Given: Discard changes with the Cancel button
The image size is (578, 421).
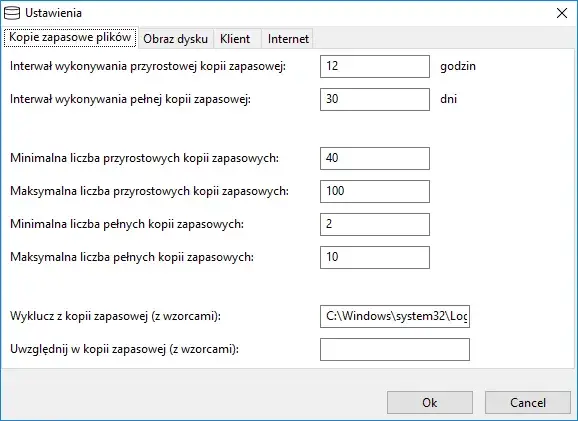Looking at the screenshot, I should click(528, 403).
